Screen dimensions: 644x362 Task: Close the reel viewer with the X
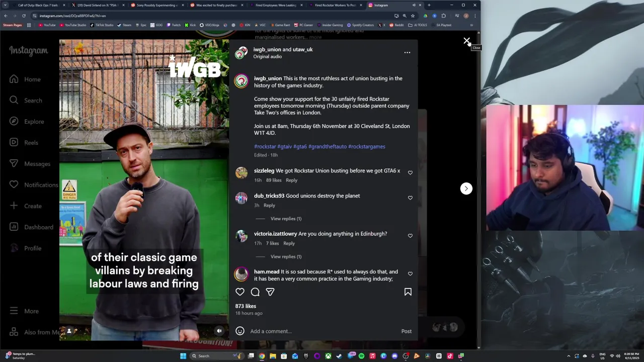[466, 41]
